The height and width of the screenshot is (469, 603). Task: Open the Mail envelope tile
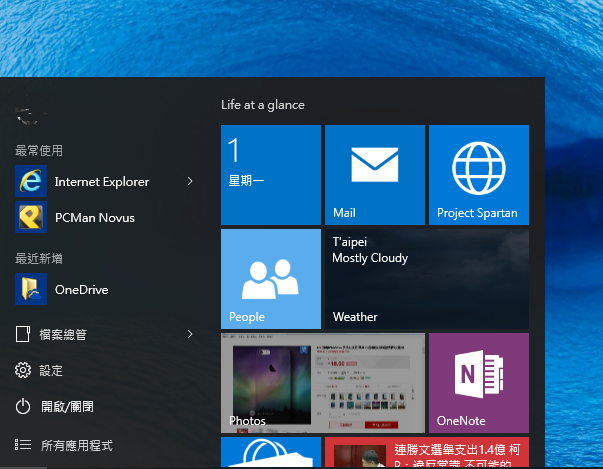tap(375, 175)
